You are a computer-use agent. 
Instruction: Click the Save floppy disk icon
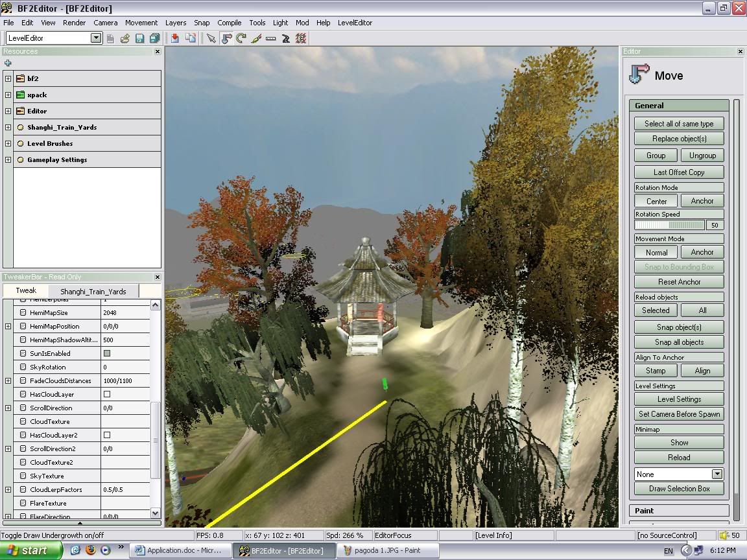[139, 39]
